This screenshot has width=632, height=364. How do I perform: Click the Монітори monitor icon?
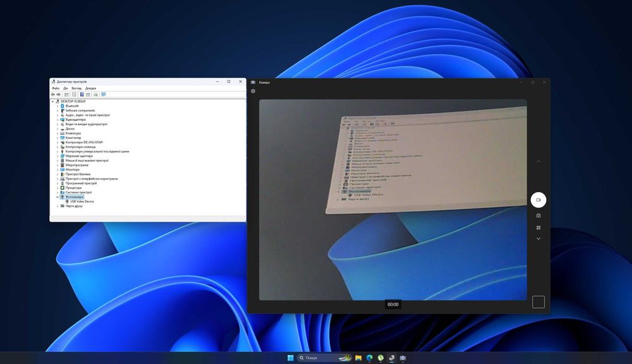[x=63, y=170]
